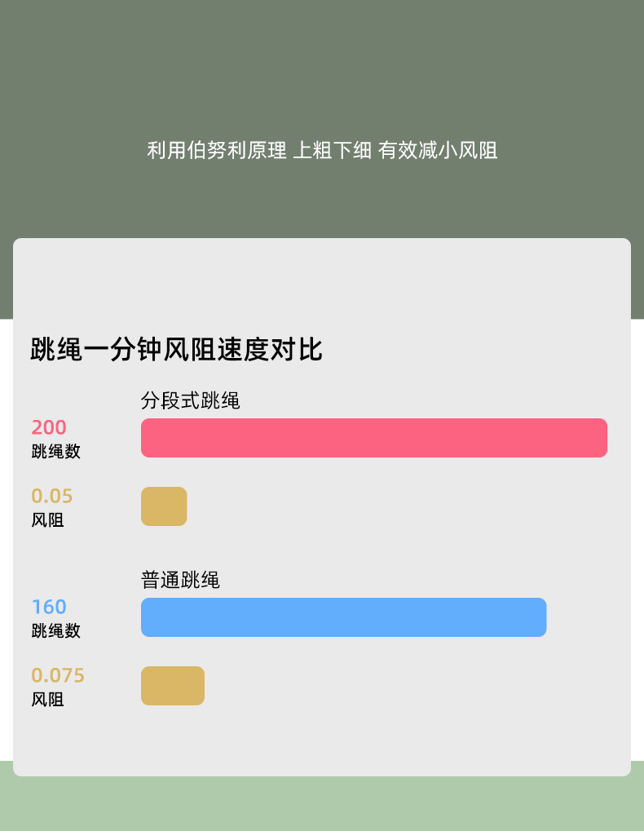Viewport: 644px width, 831px height.
Task: Click the header text 利用伯努利原理
Action: [x=217, y=151]
